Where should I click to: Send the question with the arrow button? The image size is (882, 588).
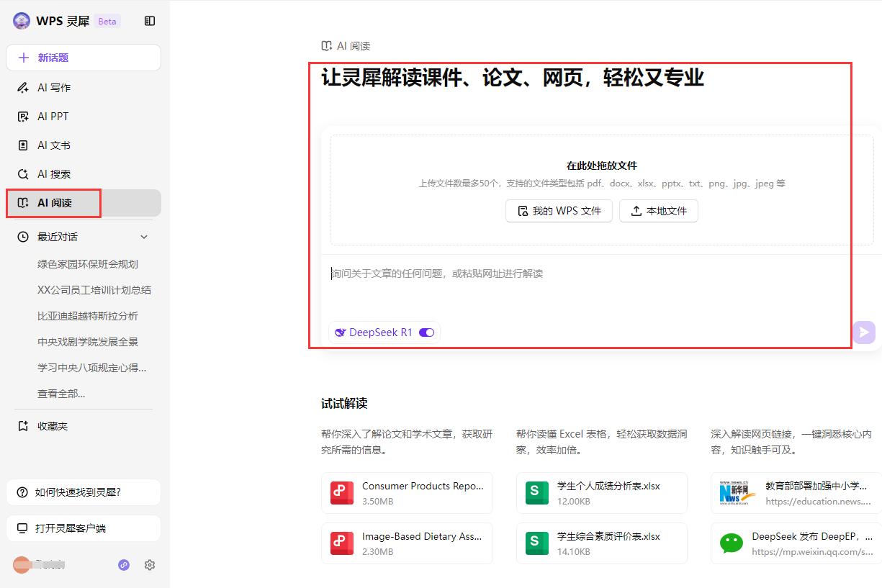pyautogui.click(x=863, y=332)
